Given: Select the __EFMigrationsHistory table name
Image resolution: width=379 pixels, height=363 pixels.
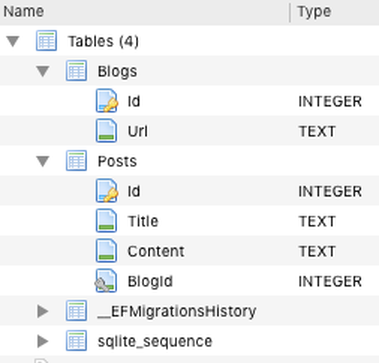Looking at the screenshot, I should point(177,312).
